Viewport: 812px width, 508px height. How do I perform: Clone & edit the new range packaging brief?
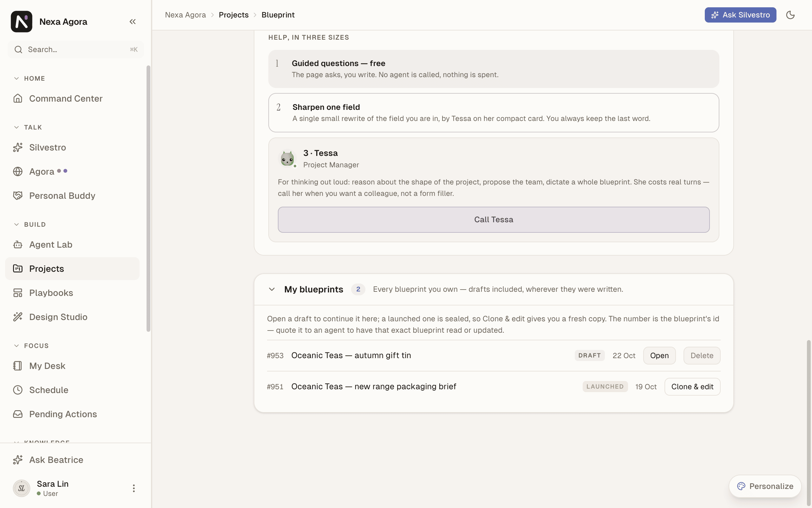click(x=692, y=387)
